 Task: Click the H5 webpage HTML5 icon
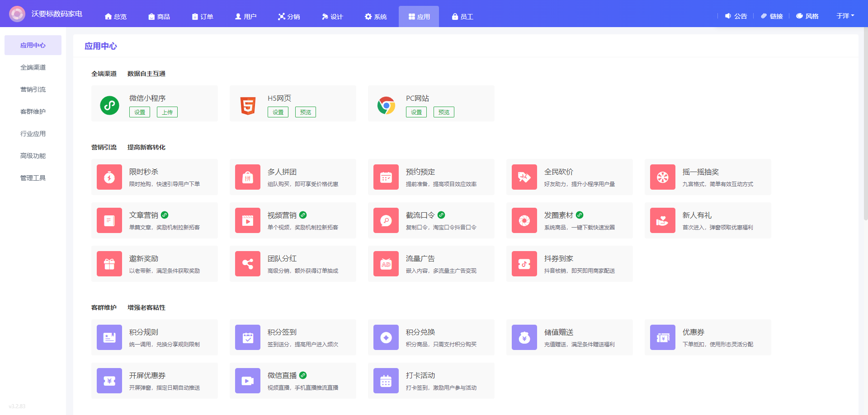tap(248, 106)
